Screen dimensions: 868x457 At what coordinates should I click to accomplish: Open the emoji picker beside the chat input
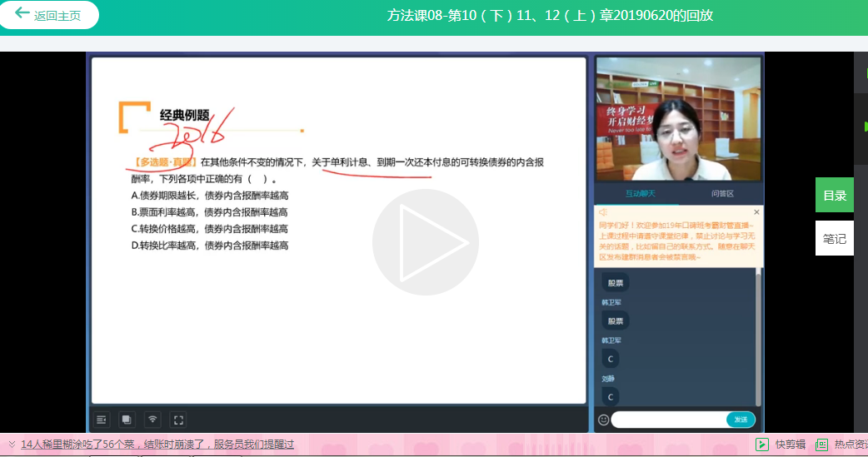(x=603, y=420)
